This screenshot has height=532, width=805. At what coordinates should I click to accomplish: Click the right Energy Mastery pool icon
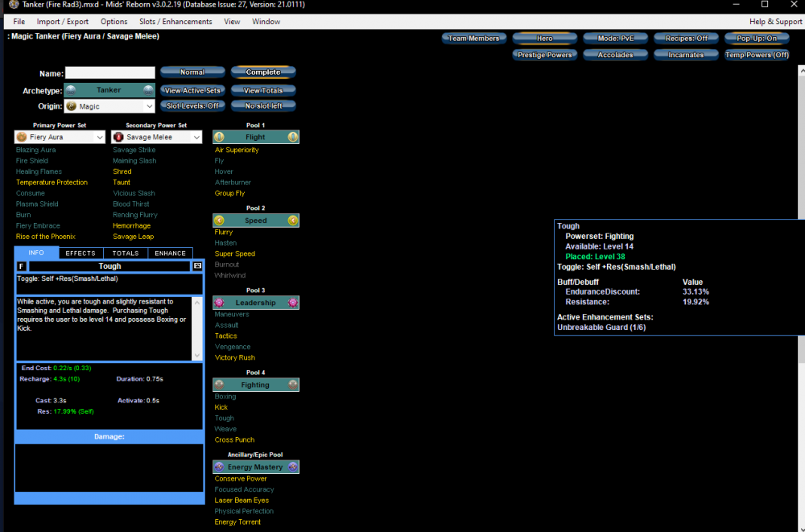coord(293,467)
